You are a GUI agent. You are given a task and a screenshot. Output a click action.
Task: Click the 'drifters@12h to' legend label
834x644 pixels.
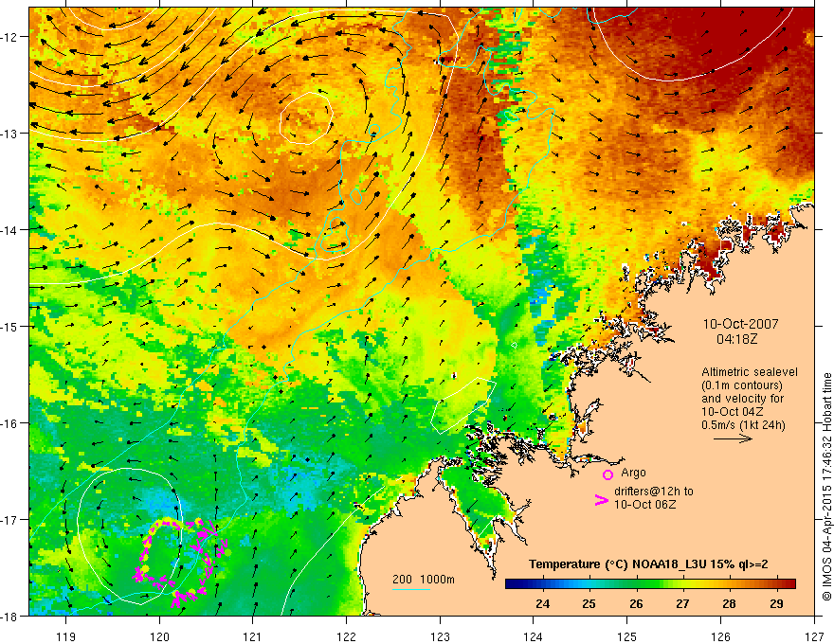pos(654,492)
